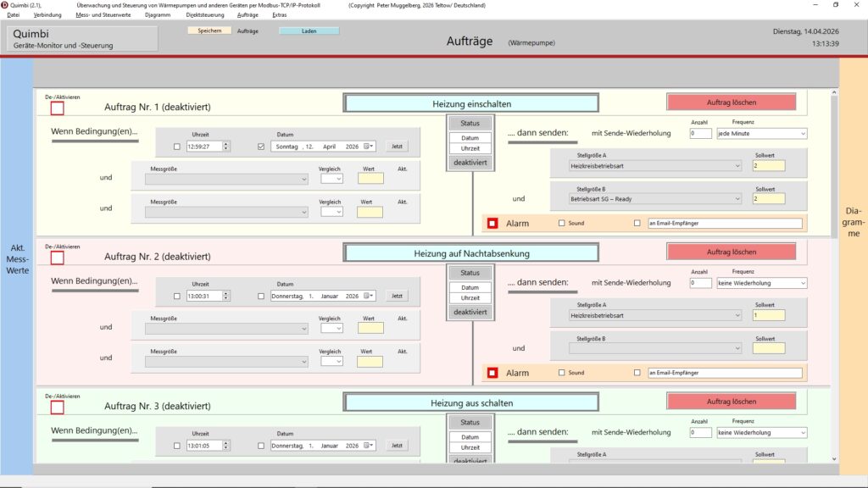Uncheck the Datum checkbox in Auftrag 1
Screen dimensions: 868x488
tap(261, 147)
